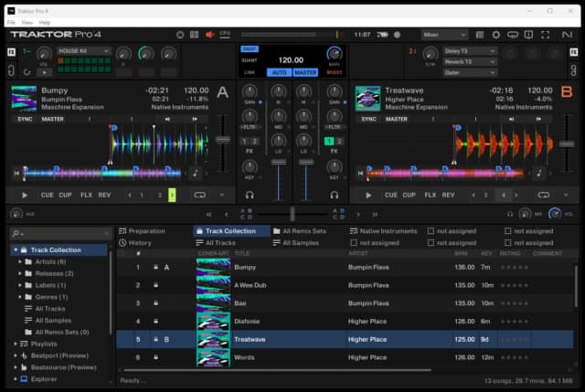The height and width of the screenshot is (392, 585).
Task: Jump to track start on Deck B
Action: tap(360, 173)
